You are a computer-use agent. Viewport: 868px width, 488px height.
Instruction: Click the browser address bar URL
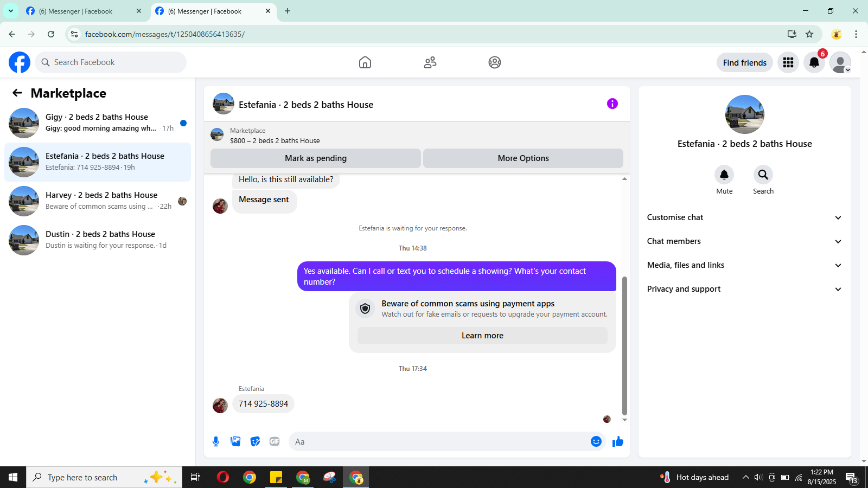coord(165,34)
